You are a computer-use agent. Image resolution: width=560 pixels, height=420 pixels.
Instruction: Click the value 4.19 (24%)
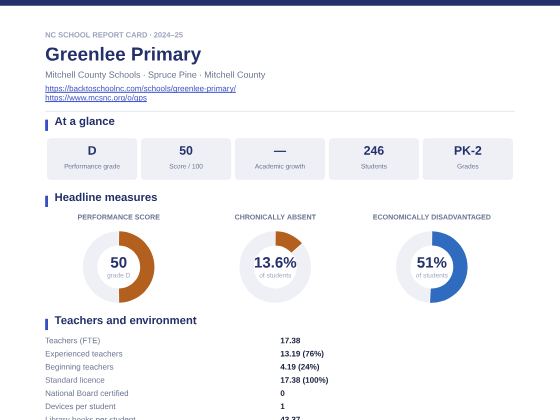(x=300, y=367)
